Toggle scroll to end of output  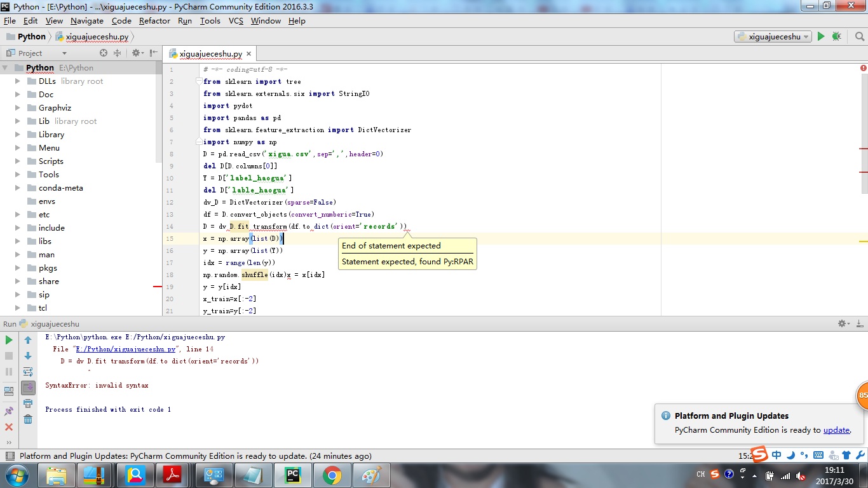28,388
